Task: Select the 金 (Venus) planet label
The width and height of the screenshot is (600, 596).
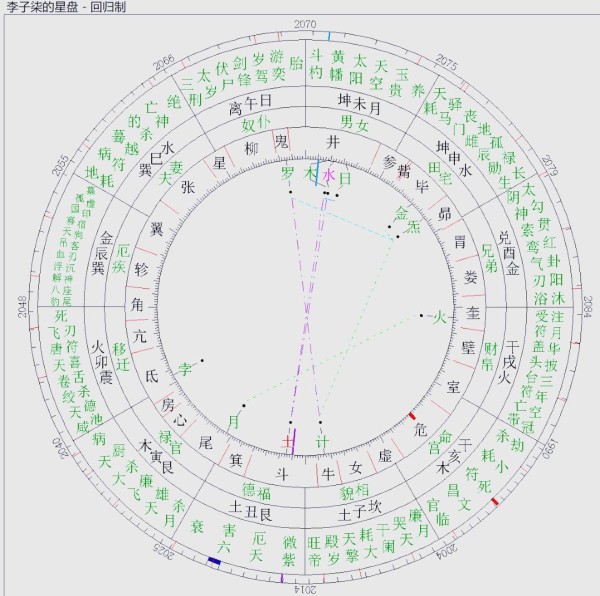Action: coord(400,213)
